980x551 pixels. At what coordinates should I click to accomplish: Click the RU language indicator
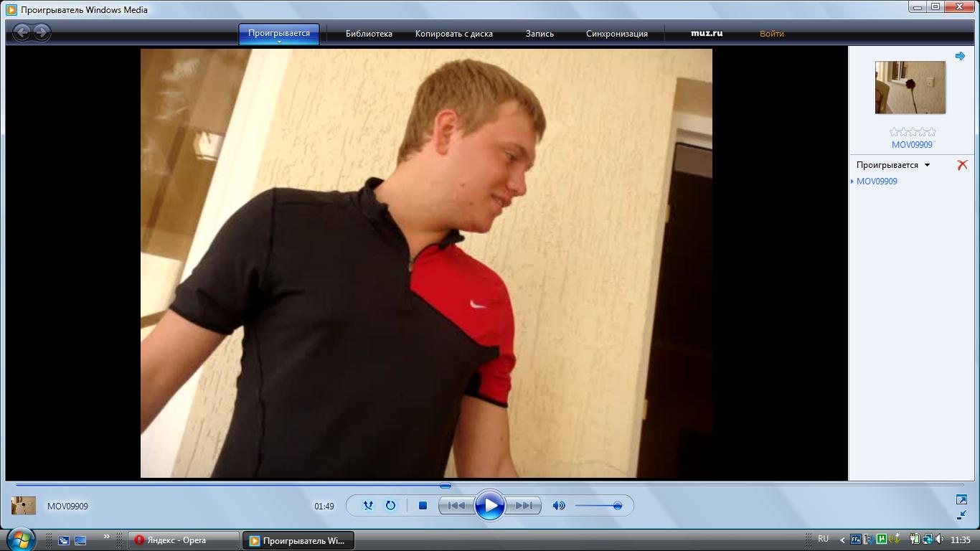tap(823, 539)
